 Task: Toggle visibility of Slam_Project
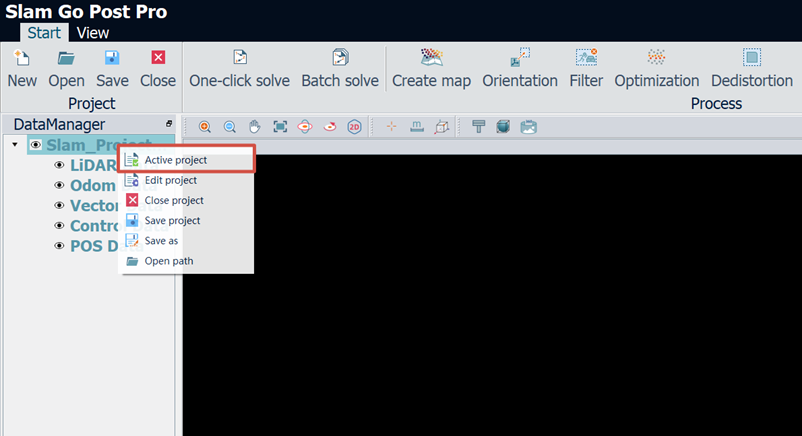tap(35, 145)
